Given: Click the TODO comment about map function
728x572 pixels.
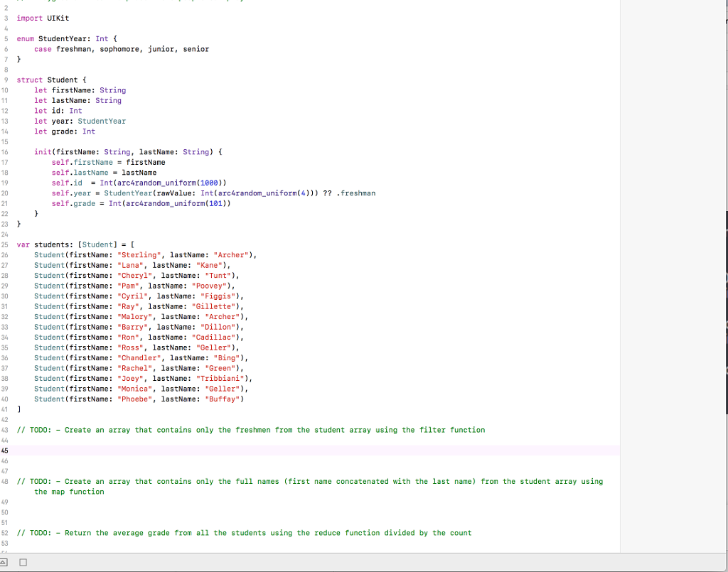Looking at the screenshot, I should tap(284, 481).
